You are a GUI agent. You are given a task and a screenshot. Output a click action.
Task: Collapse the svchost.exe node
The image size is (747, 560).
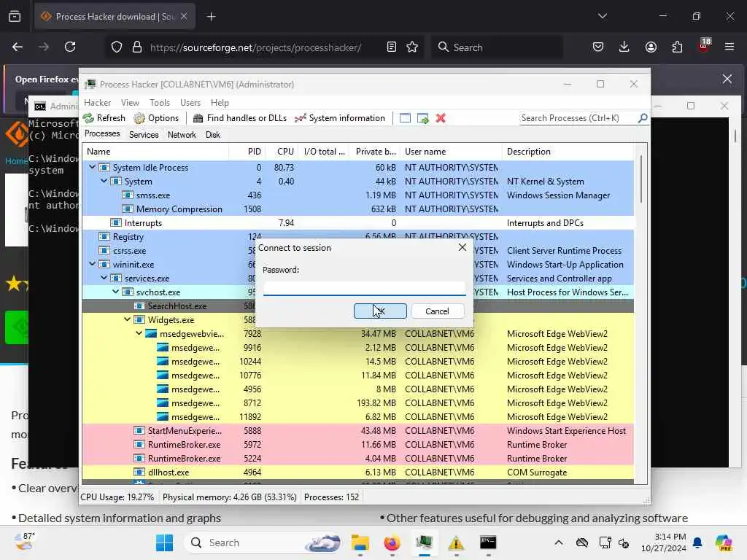116,292
